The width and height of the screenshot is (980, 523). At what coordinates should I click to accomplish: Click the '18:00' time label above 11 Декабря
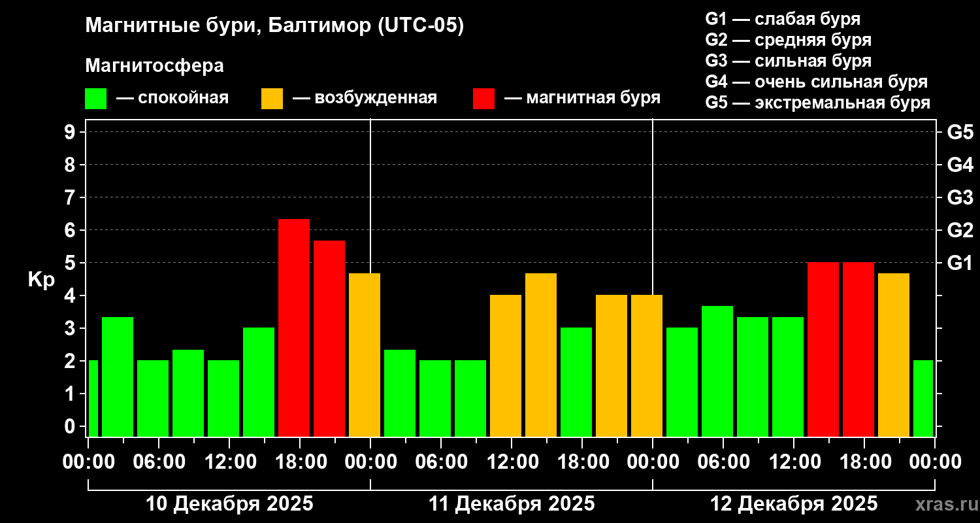(582, 462)
